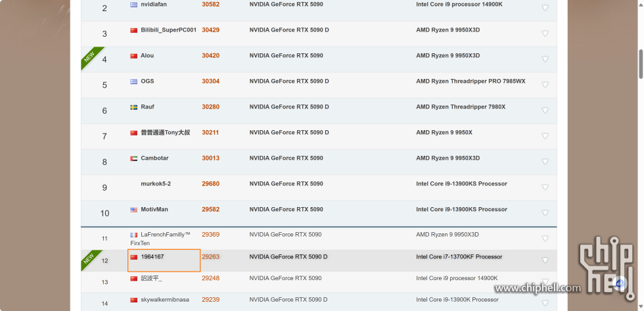
Task: Click the China flag beside 詔波平_
Action: (x=133, y=279)
